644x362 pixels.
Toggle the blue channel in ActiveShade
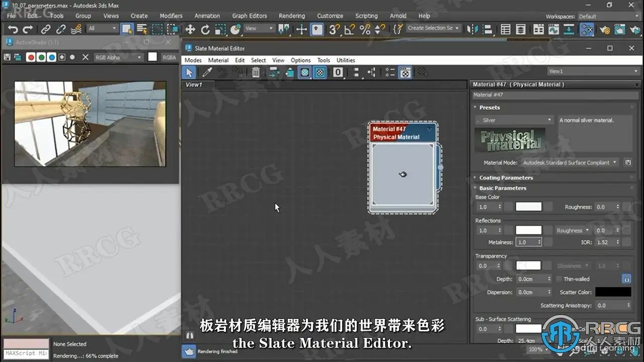[x=51, y=57]
